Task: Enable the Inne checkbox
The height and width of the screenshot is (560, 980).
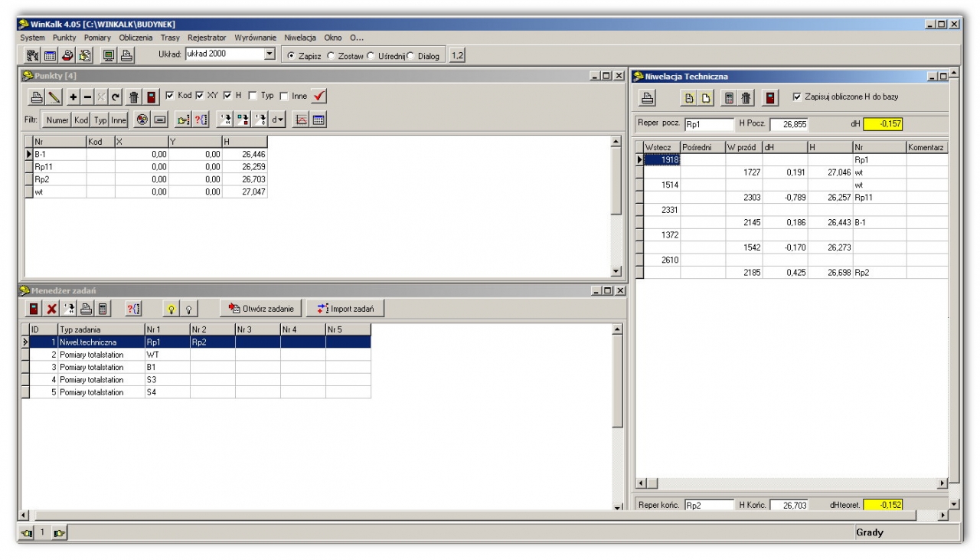Action: click(x=284, y=96)
